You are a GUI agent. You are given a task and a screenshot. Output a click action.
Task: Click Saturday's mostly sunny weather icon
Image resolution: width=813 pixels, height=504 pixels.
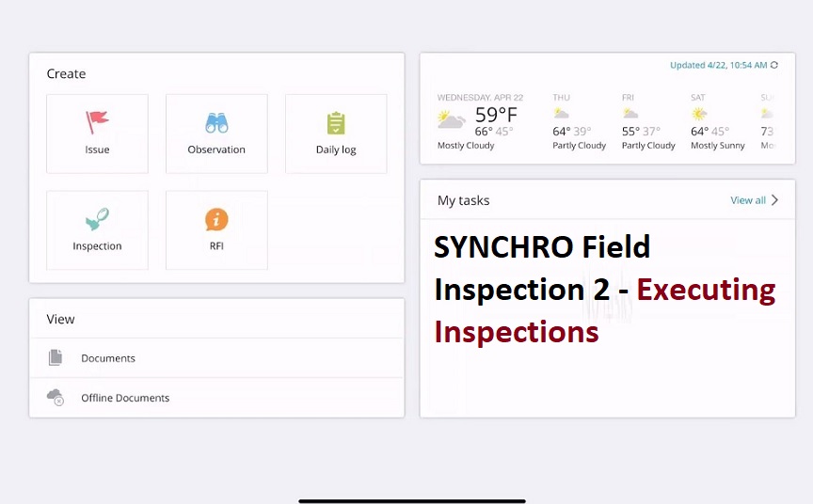tap(699, 114)
